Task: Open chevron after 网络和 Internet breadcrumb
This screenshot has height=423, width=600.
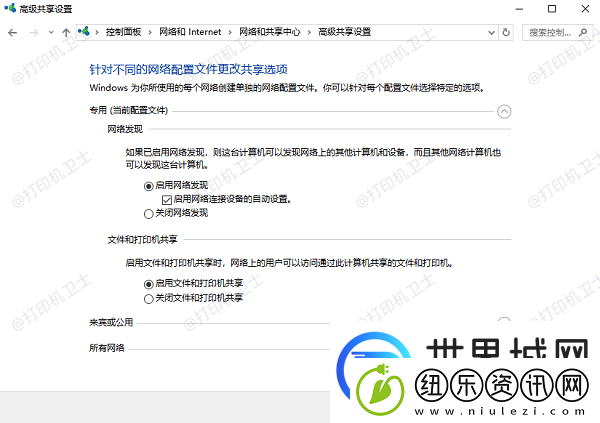Action: tap(230, 33)
